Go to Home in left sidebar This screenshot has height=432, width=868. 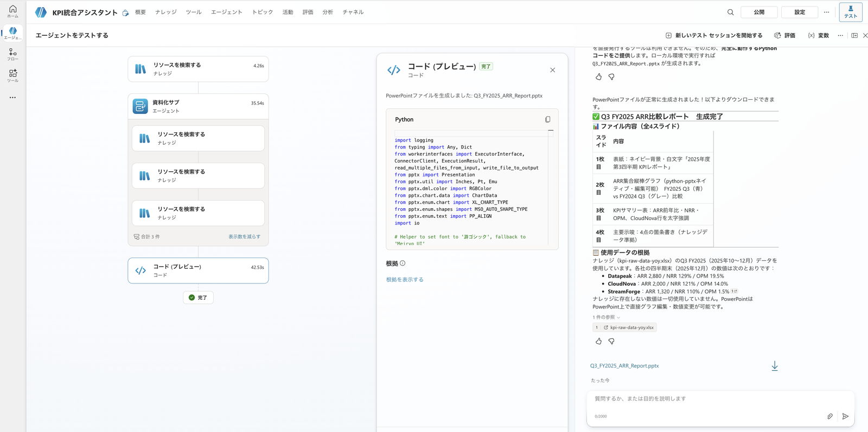(12, 11)
